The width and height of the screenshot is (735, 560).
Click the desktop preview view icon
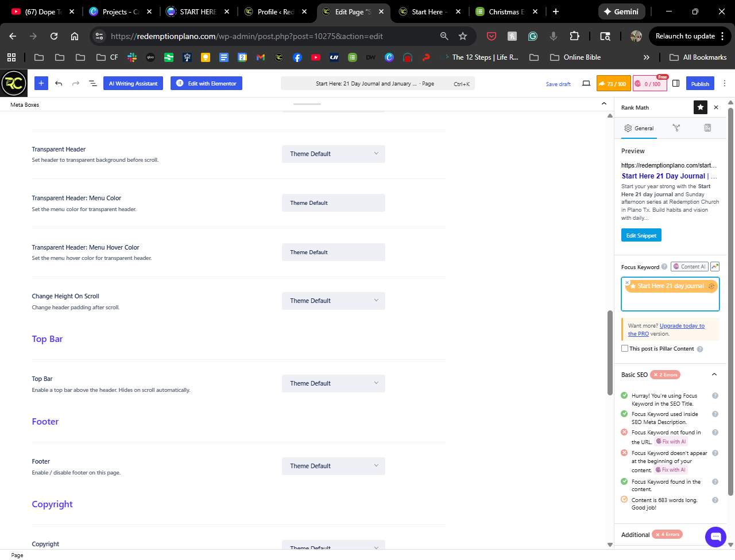point(586,84)
